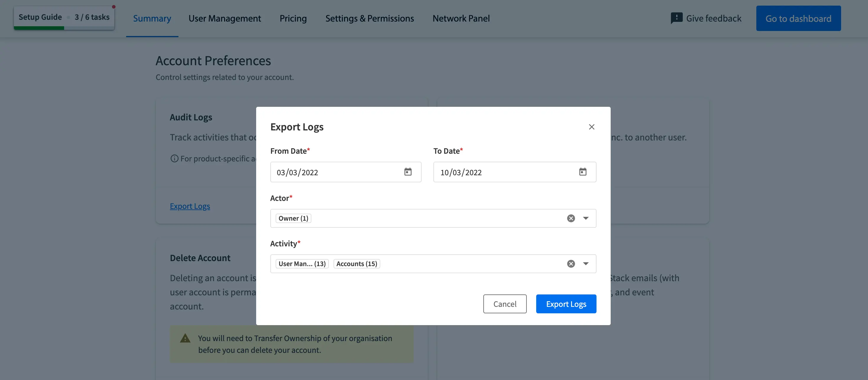Open the Pricing tab
The width and height of the screenshot is (868, 380).
click(293, 19)
